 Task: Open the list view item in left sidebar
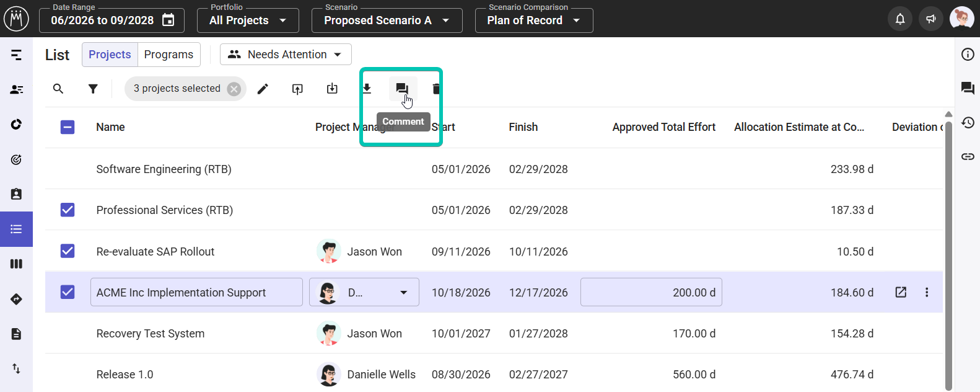coord(17,229)
